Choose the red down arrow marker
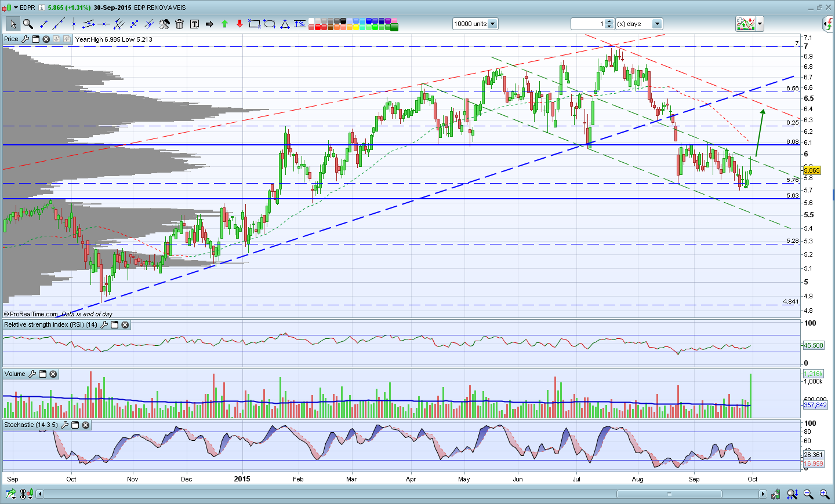The width and height of the screenshot is (835, 504). pyautogui.click(x=239, y=24)
